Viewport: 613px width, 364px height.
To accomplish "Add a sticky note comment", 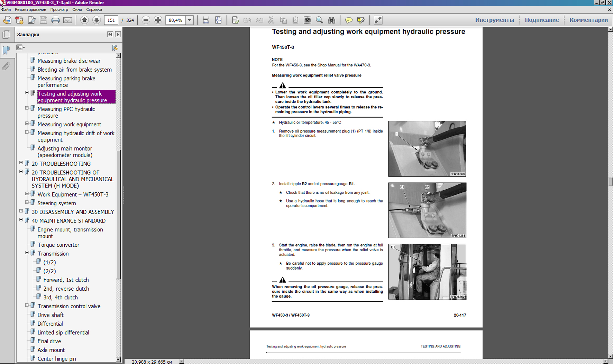I will tap(349, 20).
